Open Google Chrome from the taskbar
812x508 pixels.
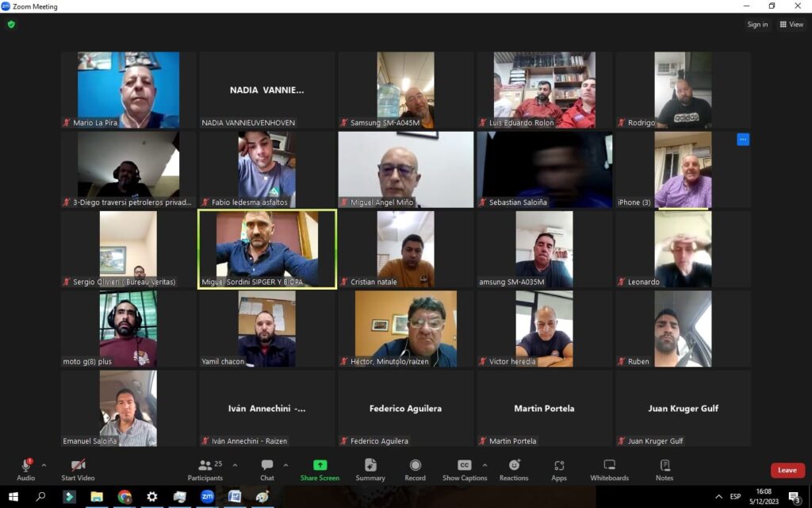[x=124, y=497]
